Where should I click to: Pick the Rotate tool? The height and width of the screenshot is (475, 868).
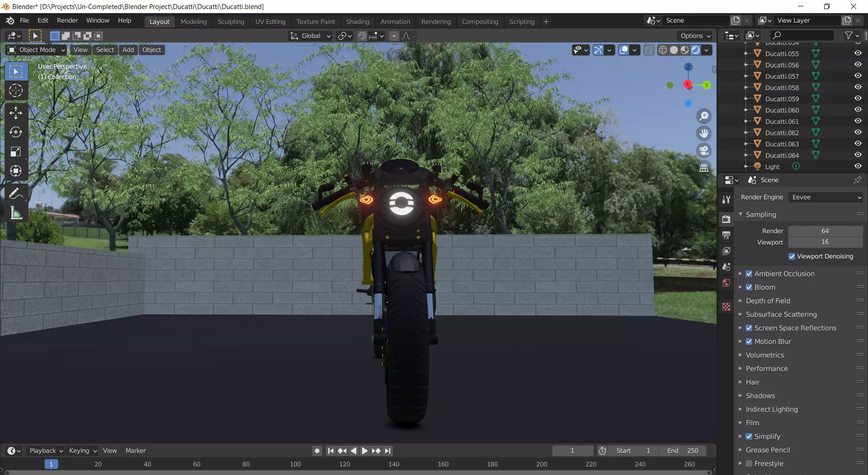pos(16,132)
